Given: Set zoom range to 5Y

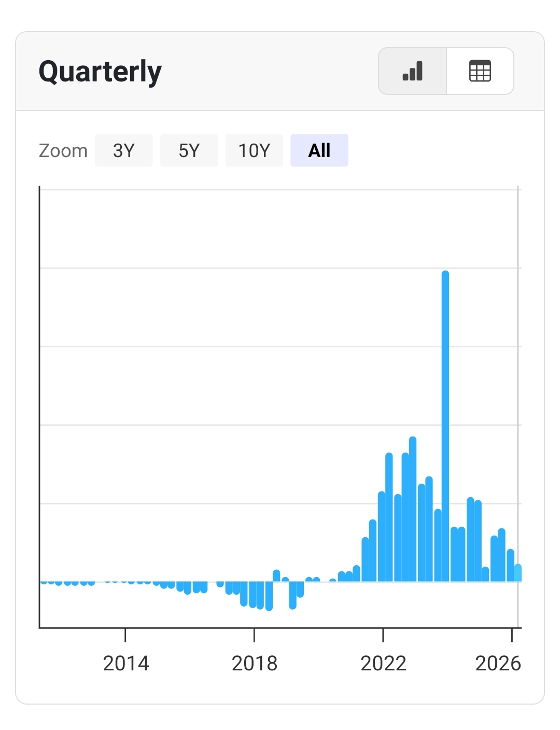Looking at the screenshot, I should click(189, 150).
